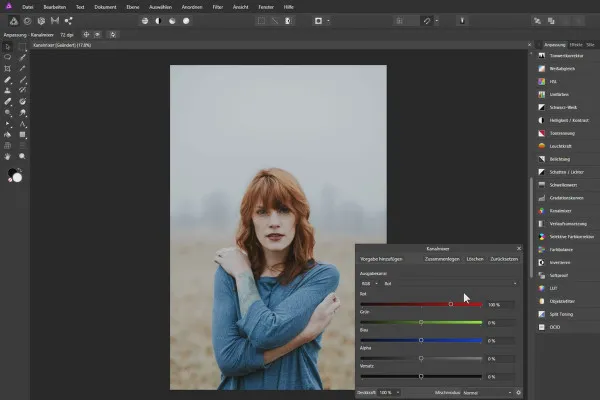Click the Rot channel slider handle

(451, 304)
